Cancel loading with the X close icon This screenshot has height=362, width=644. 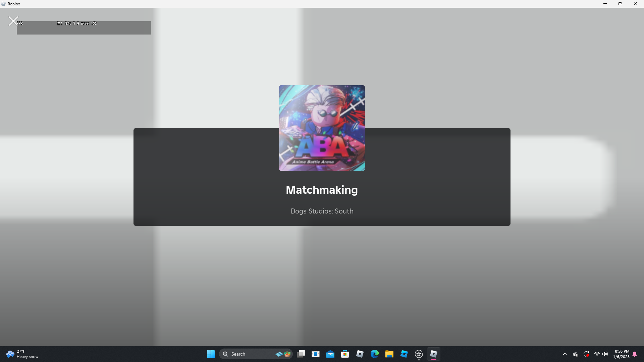click(13, 21)
